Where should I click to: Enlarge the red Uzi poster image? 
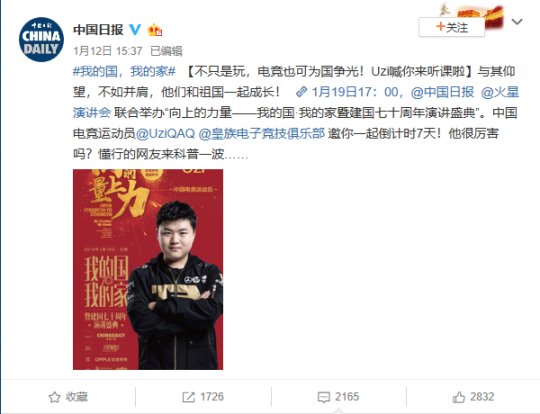coord(148,269)
